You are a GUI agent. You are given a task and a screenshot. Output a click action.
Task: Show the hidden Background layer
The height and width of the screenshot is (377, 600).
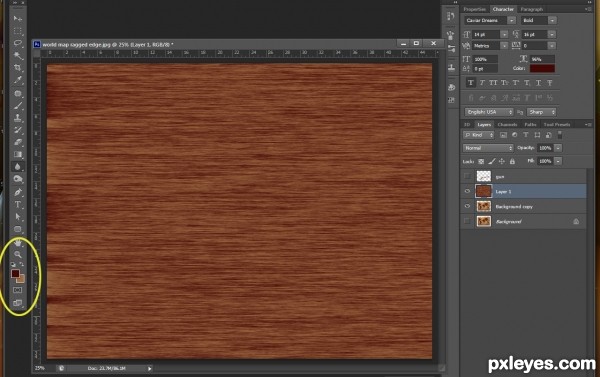point(467,221)
